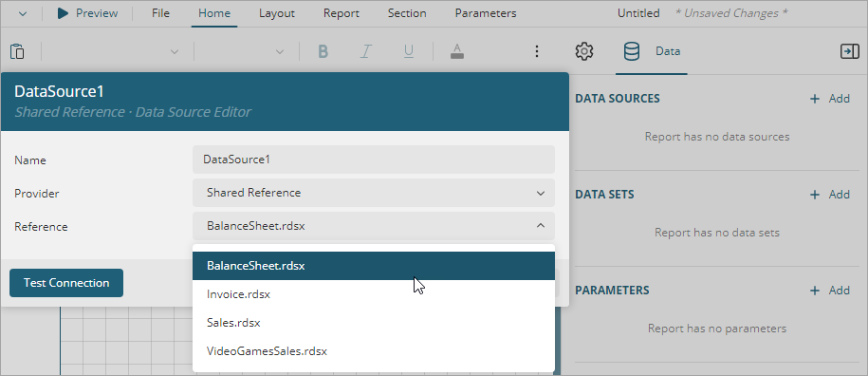Open the more options kebab menu
Image resolution: width=868 pixels, height=376 pixels.
(536, 51)
